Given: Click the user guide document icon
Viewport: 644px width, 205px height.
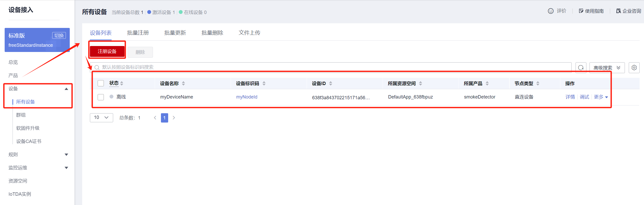Looking at the screenshot, I should pos(581,11).
